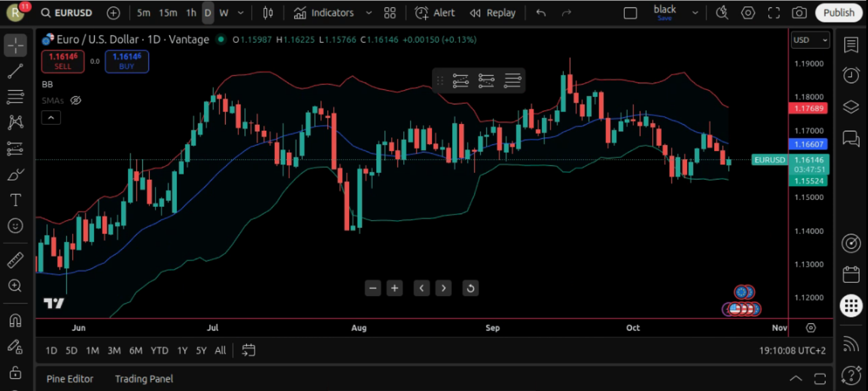Toggle SMAs indicator visibility eye

pos(76,100)
